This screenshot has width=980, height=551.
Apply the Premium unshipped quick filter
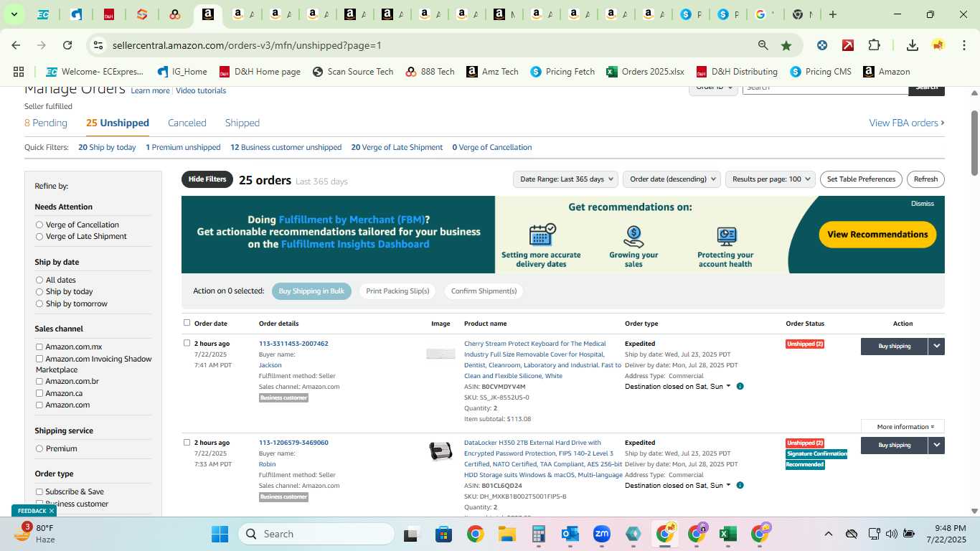point(183,147)
